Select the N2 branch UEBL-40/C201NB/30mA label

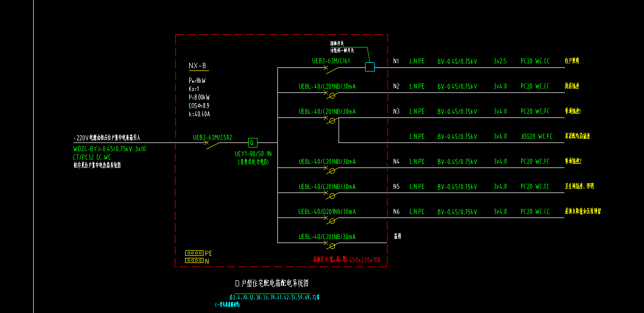(x=327, y=86)
